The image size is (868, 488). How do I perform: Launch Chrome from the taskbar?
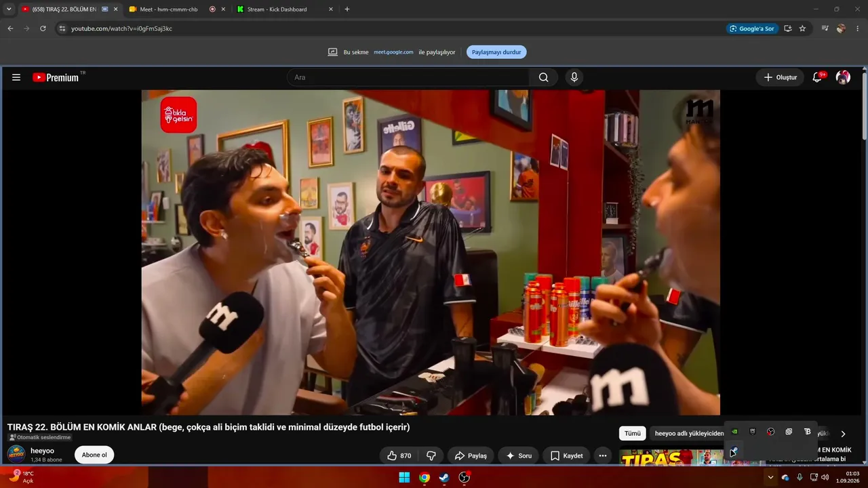(x=424, y=477)
